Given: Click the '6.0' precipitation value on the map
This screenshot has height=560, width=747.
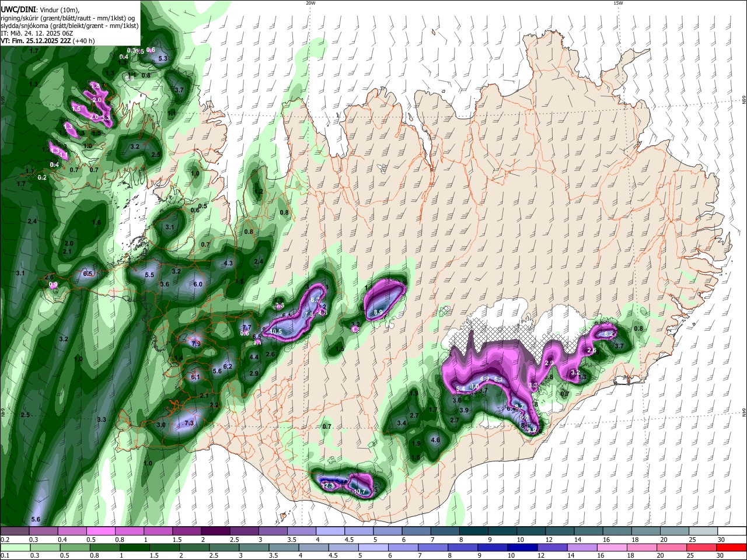Looking at the screenshot, I should (198, 284).
